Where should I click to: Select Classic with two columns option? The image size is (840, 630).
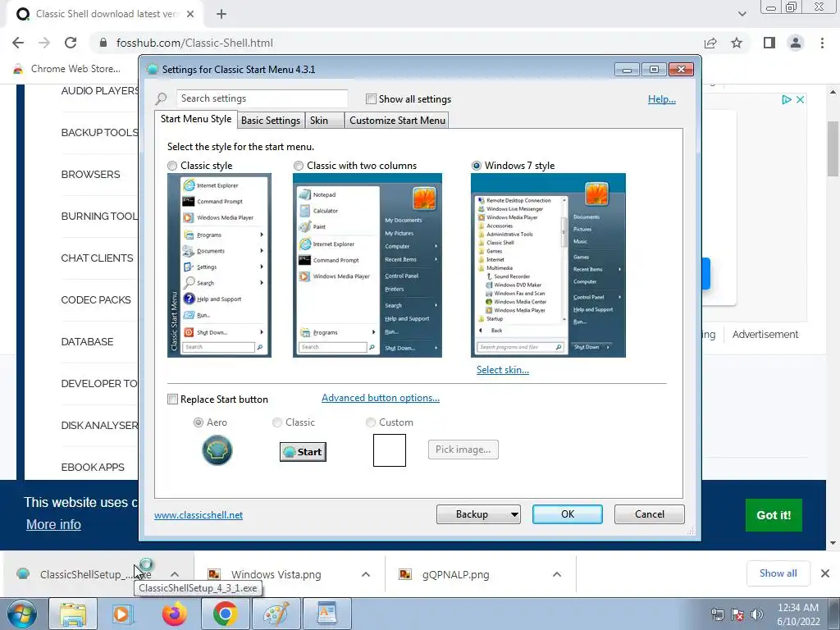point(299,166)
